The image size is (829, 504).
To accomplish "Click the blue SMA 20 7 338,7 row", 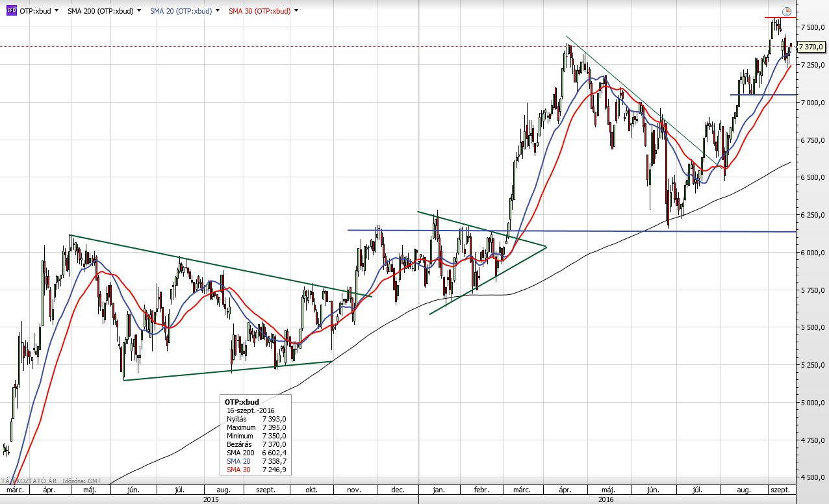I will tap(256, 460).
